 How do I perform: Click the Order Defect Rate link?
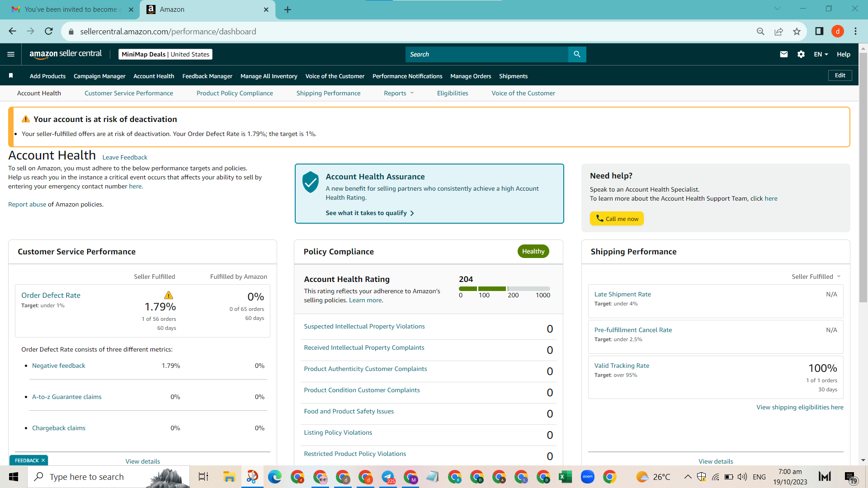(51, 295)
